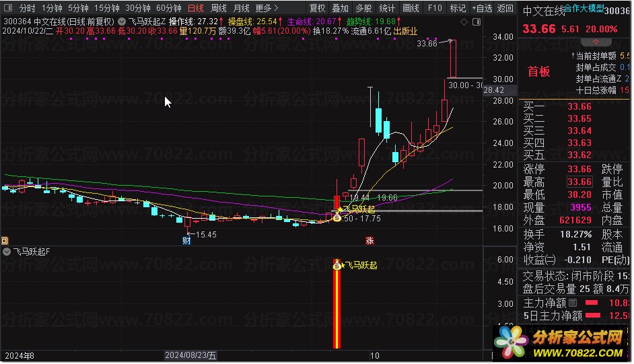Click the 当前封单额 row

[602, 56]
